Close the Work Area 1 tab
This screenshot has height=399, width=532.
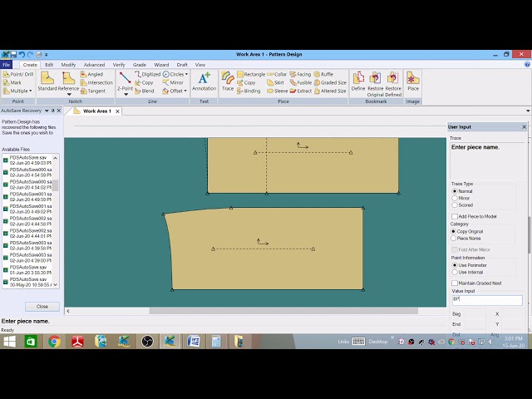(117, 111)
